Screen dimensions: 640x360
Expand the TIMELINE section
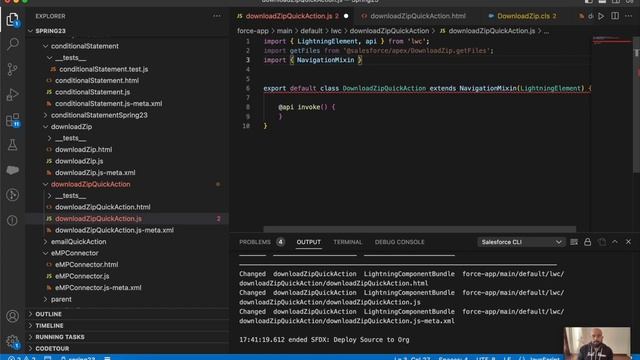click(127, 325)
